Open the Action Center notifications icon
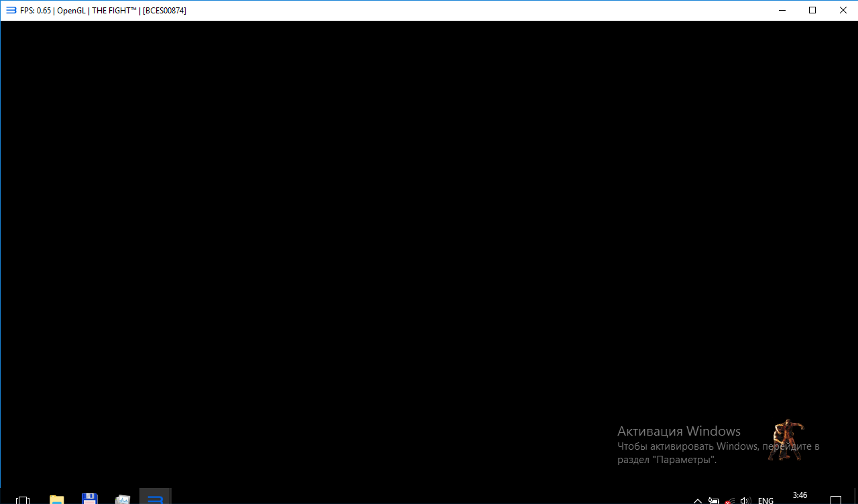Viewport: 858px width, 504px height. [835, 500]
